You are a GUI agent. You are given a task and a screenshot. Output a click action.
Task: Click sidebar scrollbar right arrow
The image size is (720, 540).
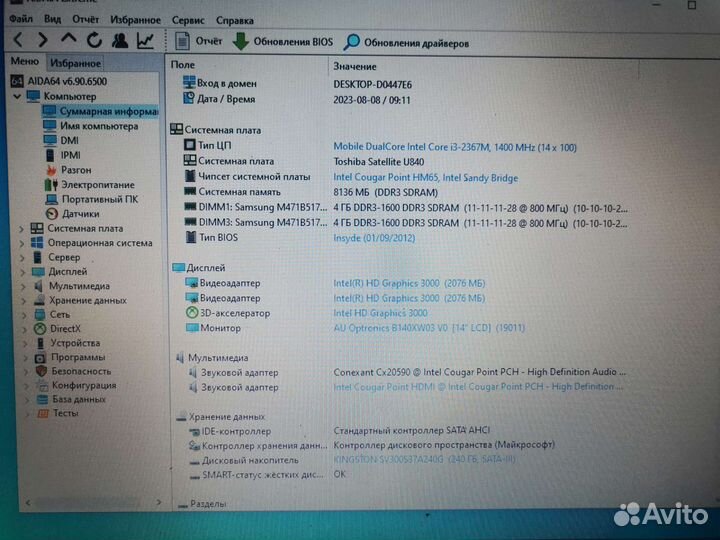click(x=158, y=502)
